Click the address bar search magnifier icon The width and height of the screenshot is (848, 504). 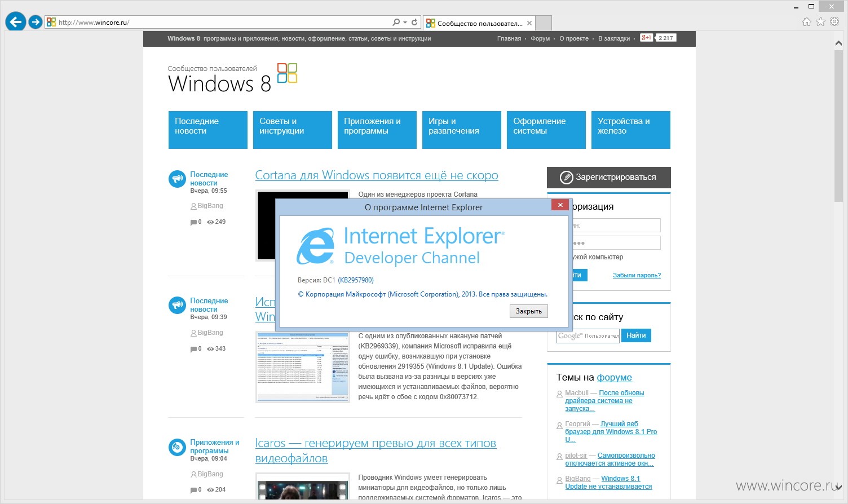coord(396,23)
